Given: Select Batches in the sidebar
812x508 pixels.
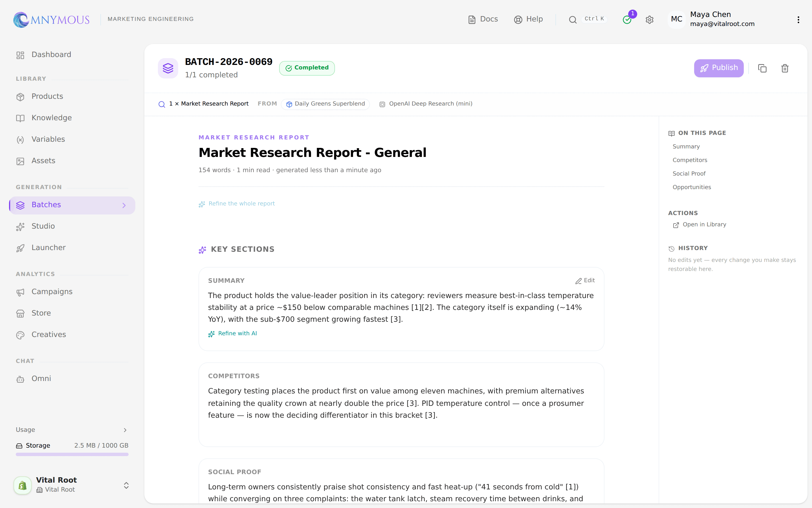Looking at the screenshot, I should coord(72,205).
